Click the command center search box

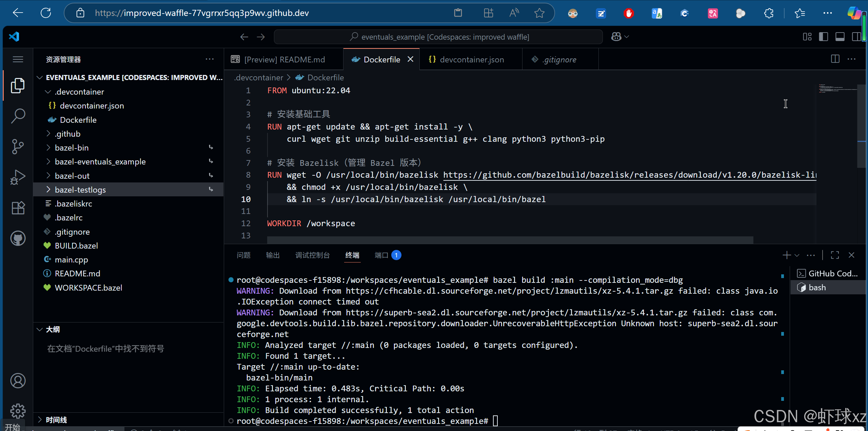(x=438, y=37)
